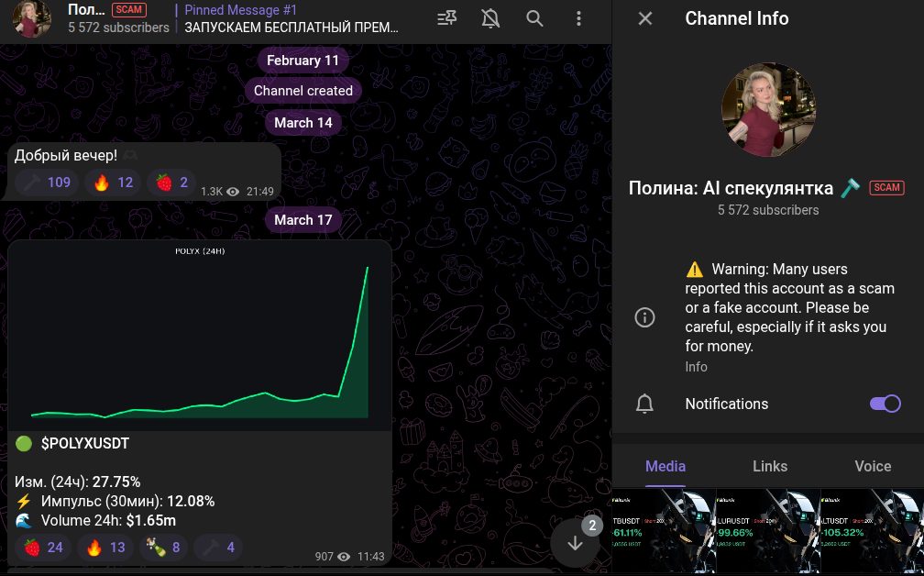Viewport: 924px width, 576px height.
Task: Toggle the Notifications switch
Action: point(885,404)
